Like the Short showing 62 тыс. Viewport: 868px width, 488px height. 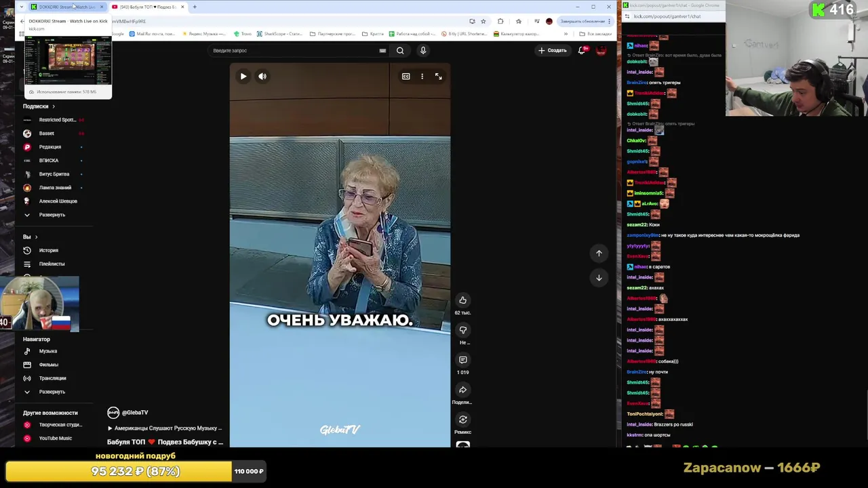(462, 300)
